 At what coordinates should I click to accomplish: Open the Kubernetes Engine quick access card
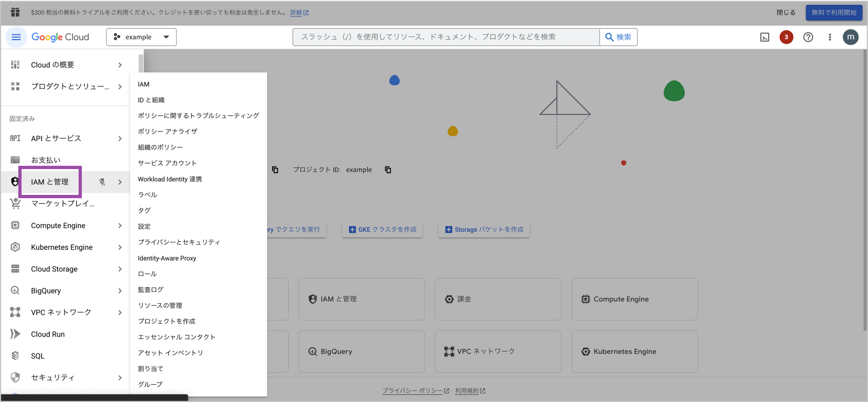[634, 352]
